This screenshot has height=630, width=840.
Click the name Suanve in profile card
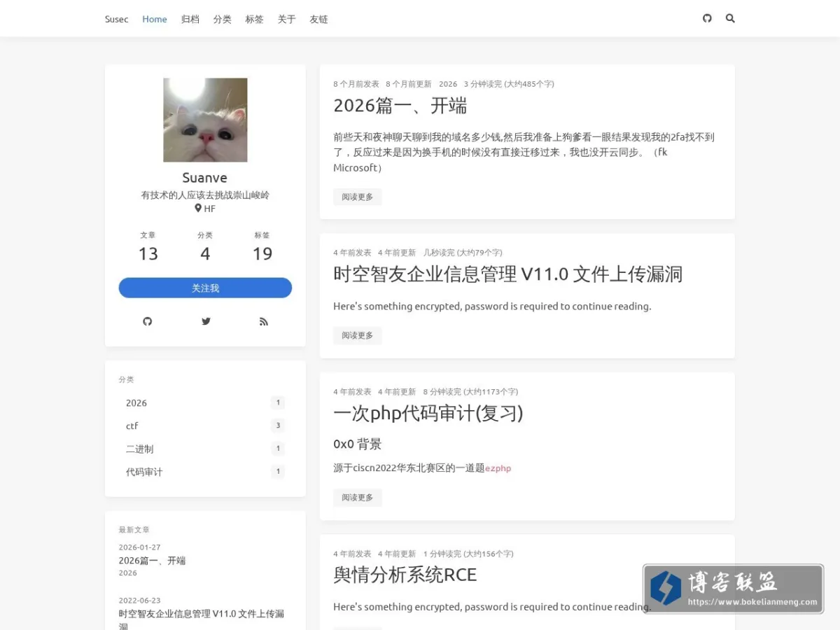(x=205, y=178)
